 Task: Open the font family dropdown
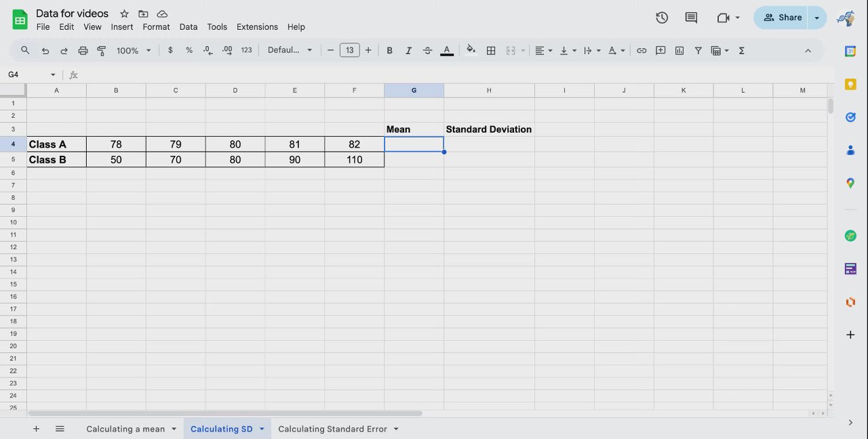(x=290, y=50)
